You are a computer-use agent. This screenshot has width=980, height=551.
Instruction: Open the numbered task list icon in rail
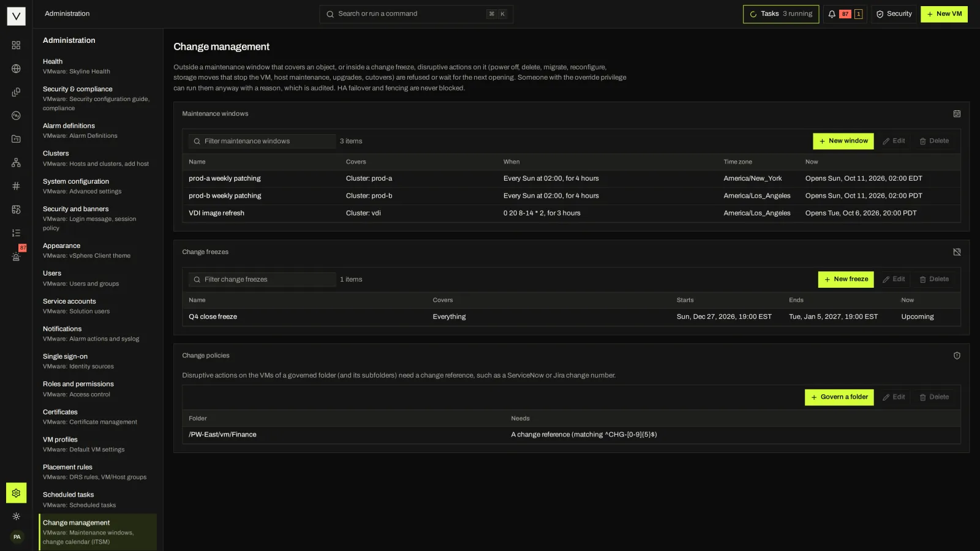point(16,233)
